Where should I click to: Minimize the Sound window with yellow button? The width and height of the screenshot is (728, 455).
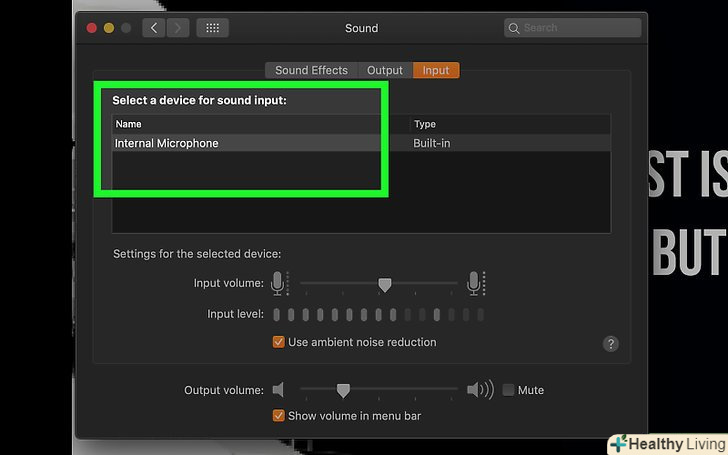(109, 28)
